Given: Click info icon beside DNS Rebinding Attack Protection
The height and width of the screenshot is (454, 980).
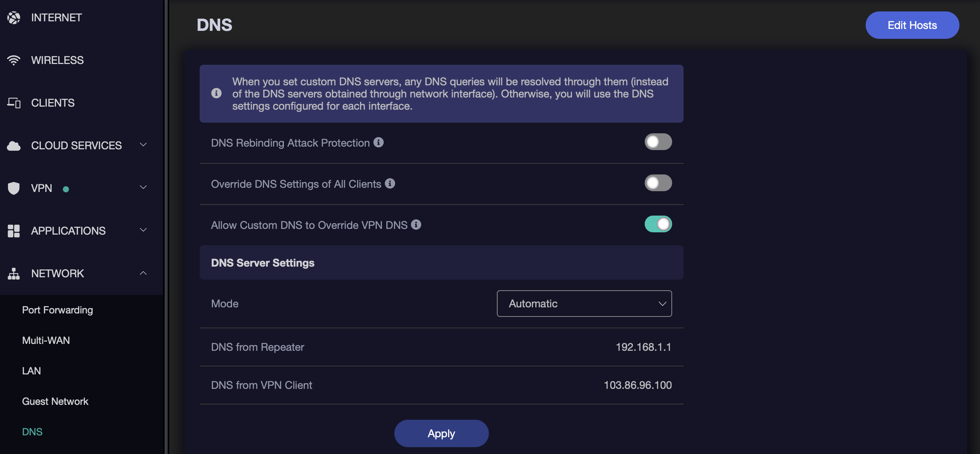Looking at the screenshot, I should point(378,142).
